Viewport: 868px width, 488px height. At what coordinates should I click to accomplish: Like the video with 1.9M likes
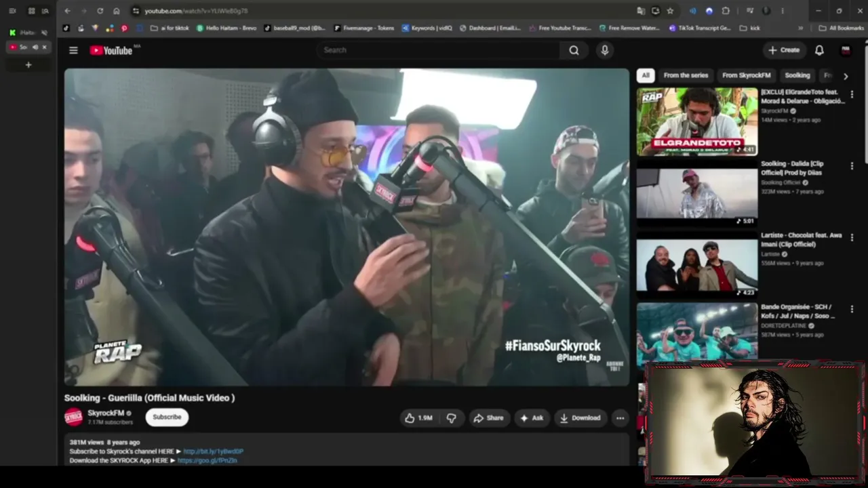tap(418, 418)
